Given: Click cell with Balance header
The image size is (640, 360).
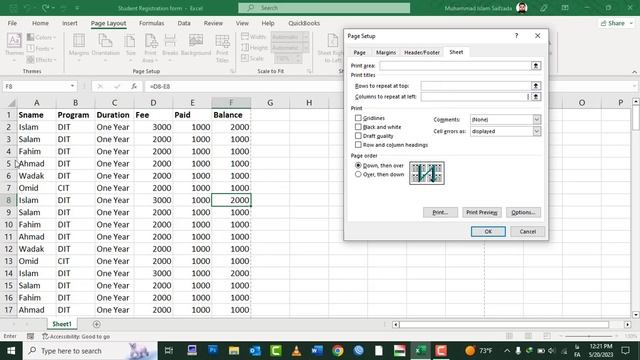Looking at the screenshot, I should 231,115.
